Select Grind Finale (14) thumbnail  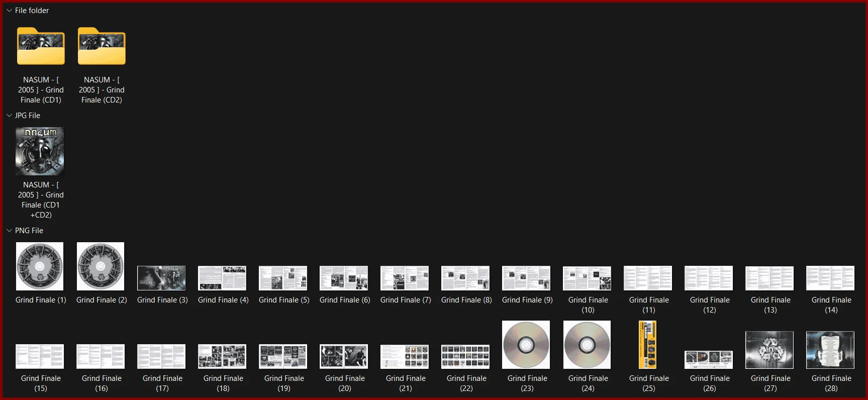(830, 278)
